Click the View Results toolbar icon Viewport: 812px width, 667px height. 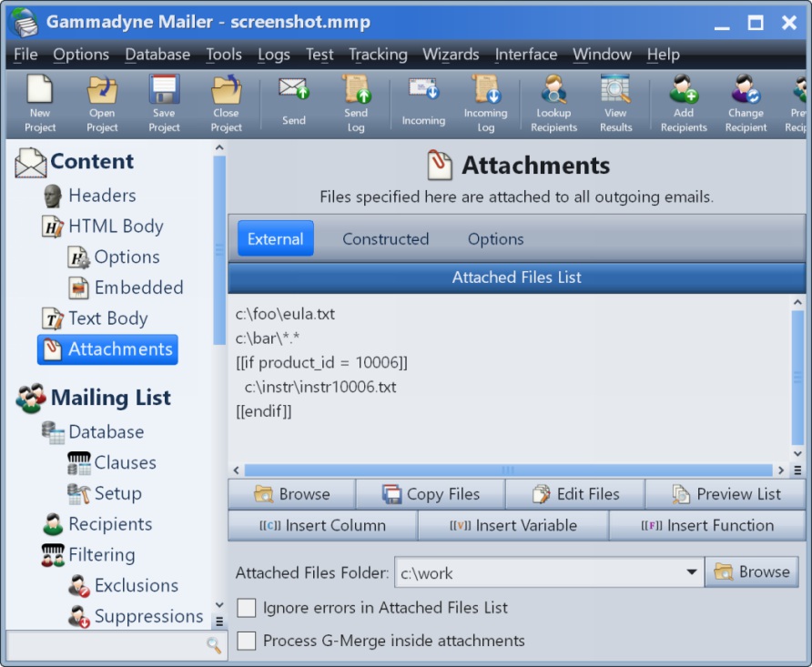(x=615, y=103)
